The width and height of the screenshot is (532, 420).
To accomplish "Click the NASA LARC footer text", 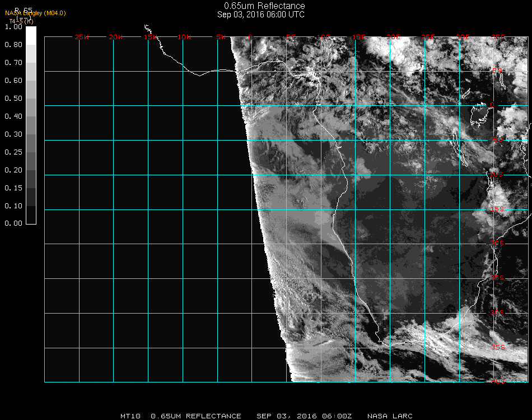I will tap(390, 416).
